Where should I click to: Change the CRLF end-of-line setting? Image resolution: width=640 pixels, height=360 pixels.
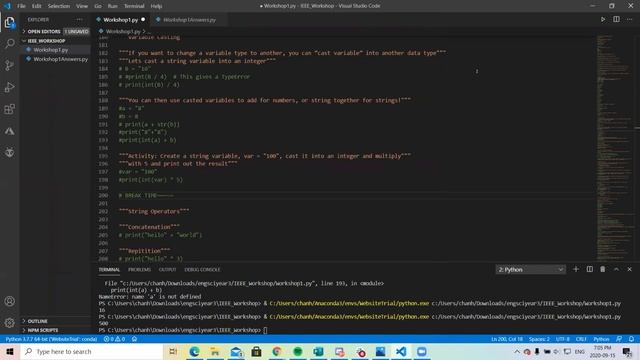point(581,339)
